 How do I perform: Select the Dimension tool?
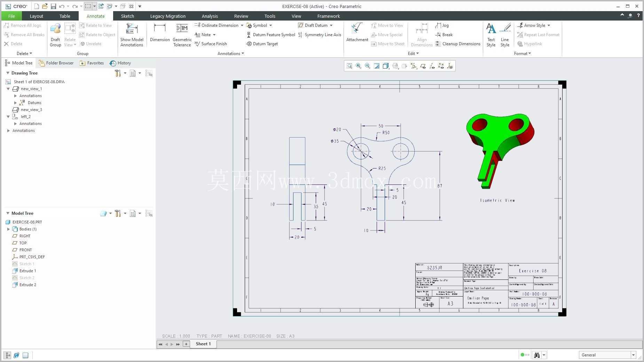tap(160, 33)
